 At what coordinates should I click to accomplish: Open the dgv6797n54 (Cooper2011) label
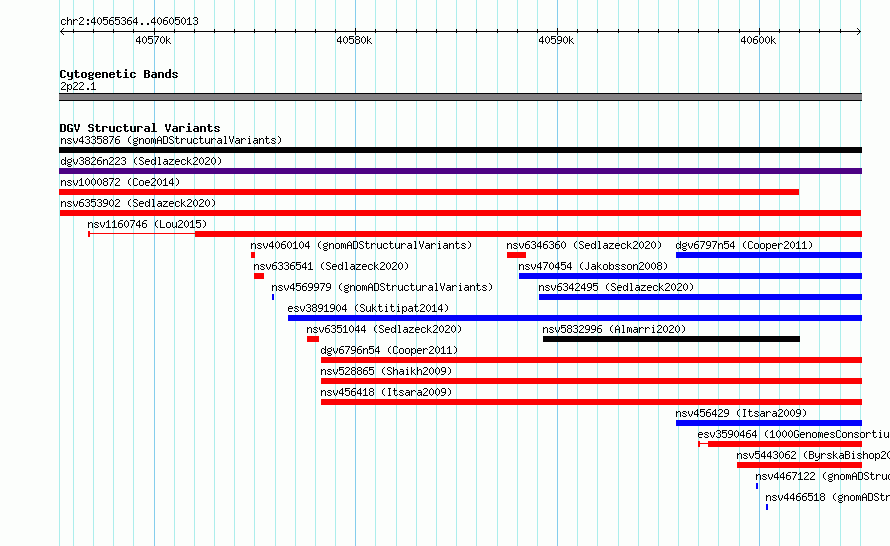744,245
